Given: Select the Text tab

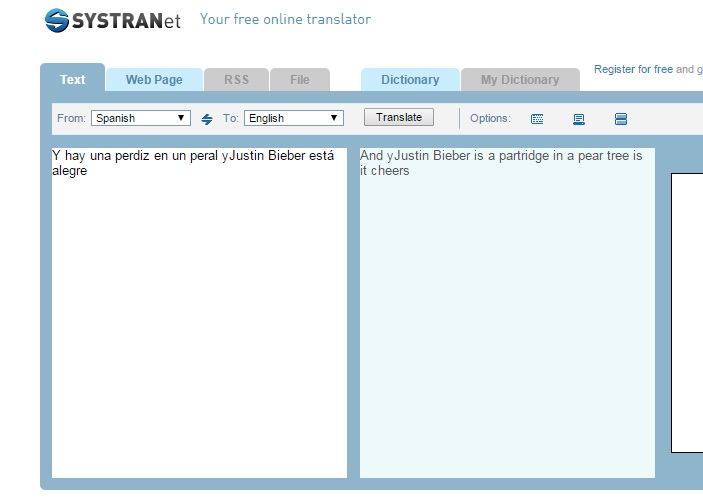Looking at the screenshot, I should 73,79.
